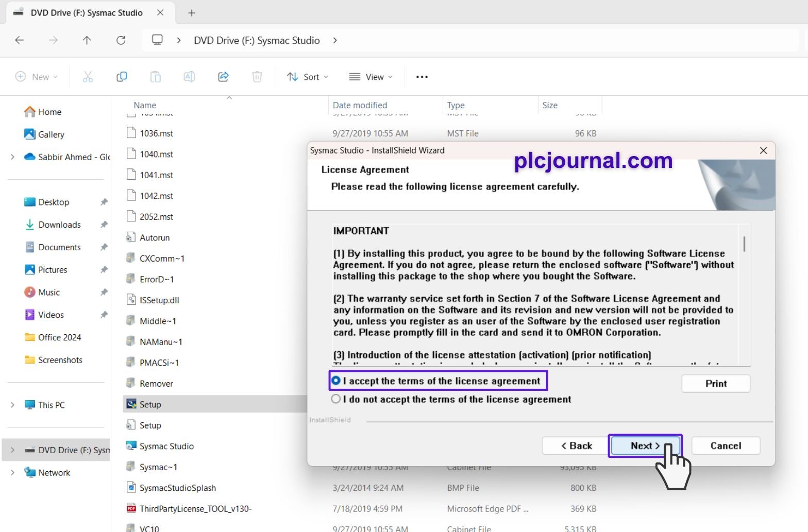Click the new tab plus icon
The width and height of the screenshot is (808, 532).
(192, 13)
